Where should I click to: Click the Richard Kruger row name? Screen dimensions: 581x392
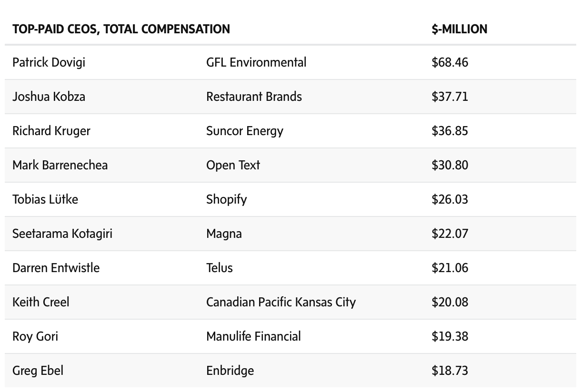(x=51, y=131)
